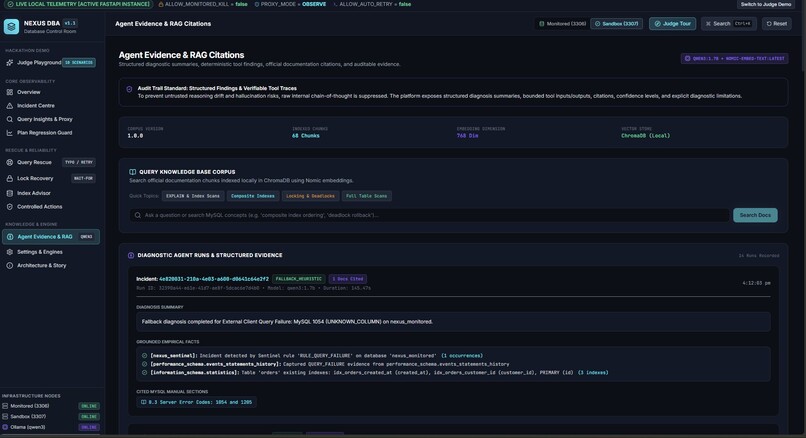Click the Reset button

click(x=777, y=24)
